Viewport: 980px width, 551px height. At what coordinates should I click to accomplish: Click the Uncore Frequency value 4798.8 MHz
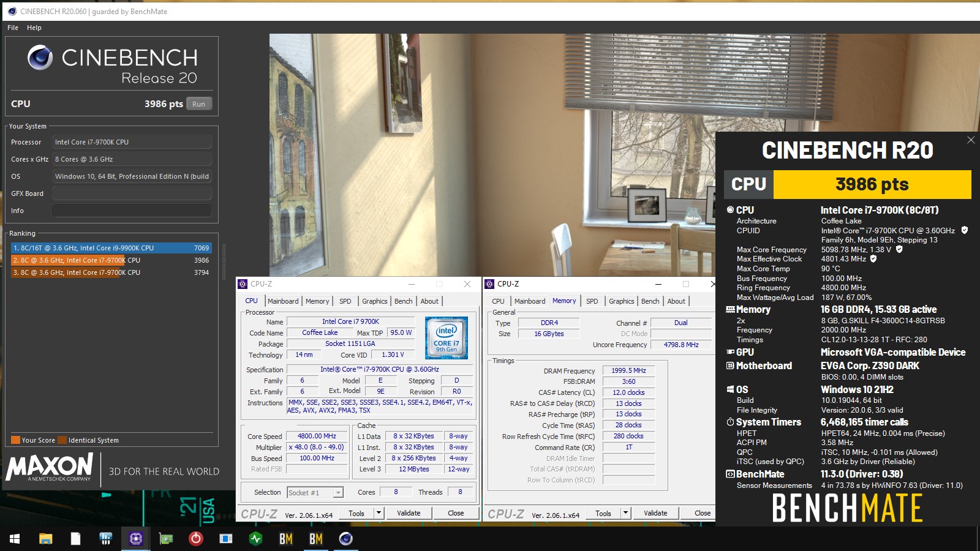click(681, 345)
